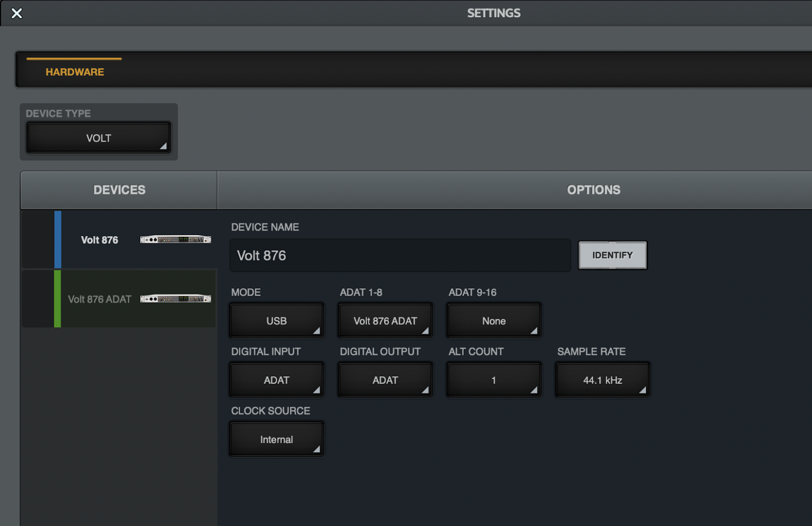The width and height of the screenshot is (812, 526).
Task: Open the Mode USB dropdown
Action: click(276, 321)
